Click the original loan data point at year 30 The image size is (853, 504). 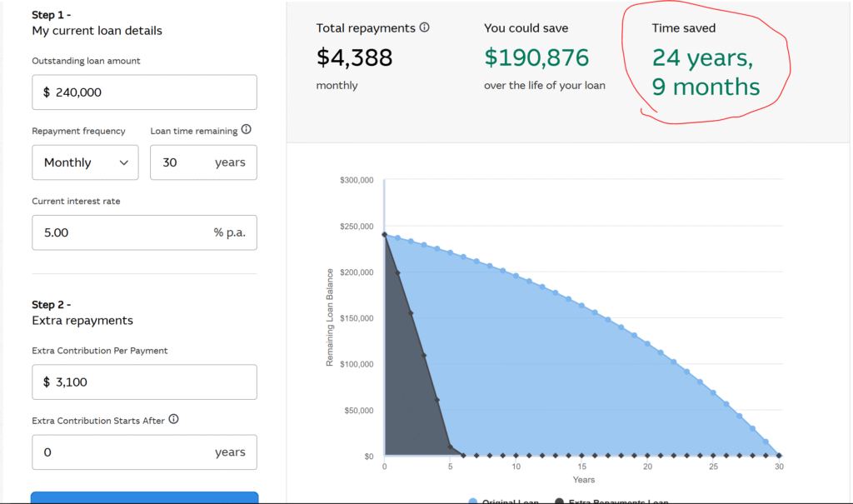pyautogui.click(x=780, y=455)
